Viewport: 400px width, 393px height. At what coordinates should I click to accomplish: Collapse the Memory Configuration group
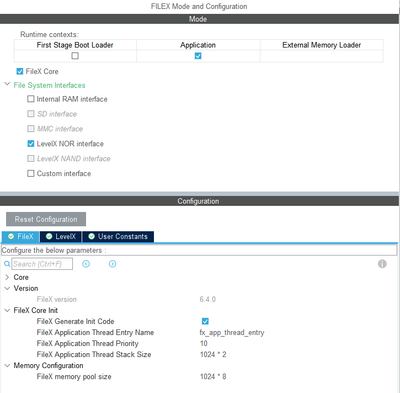pos(7,366)
